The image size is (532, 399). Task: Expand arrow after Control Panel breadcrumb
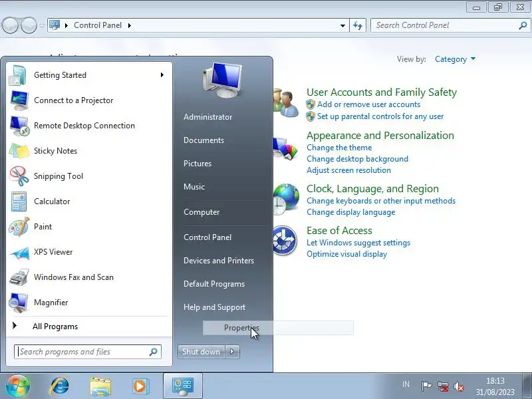pyautogui.click(x=130, y=25)
